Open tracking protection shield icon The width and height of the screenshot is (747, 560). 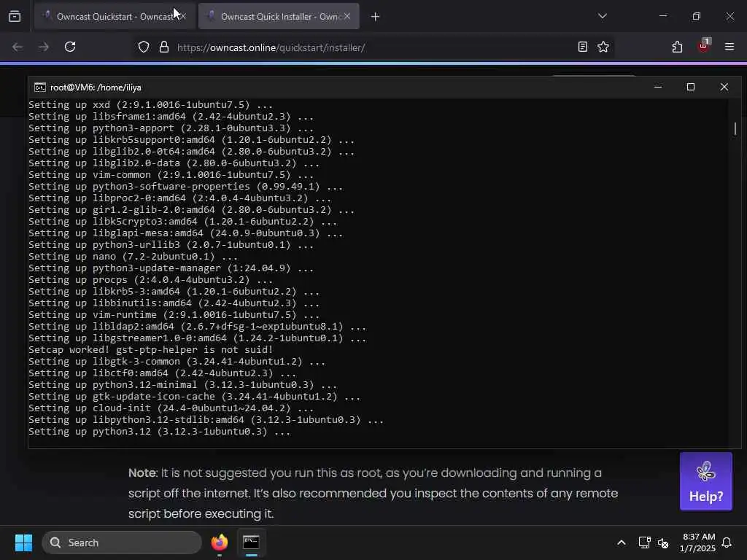click(x=144, y=47)
